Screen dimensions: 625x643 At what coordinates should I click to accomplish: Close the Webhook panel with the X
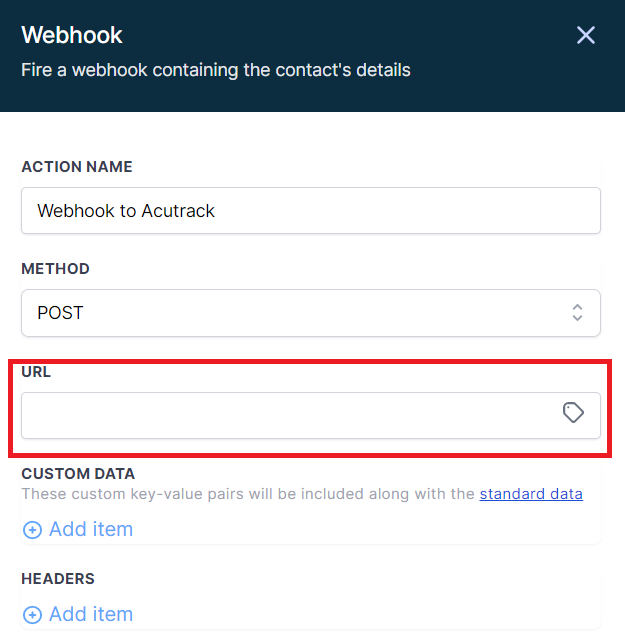click(x=585, y=35)
